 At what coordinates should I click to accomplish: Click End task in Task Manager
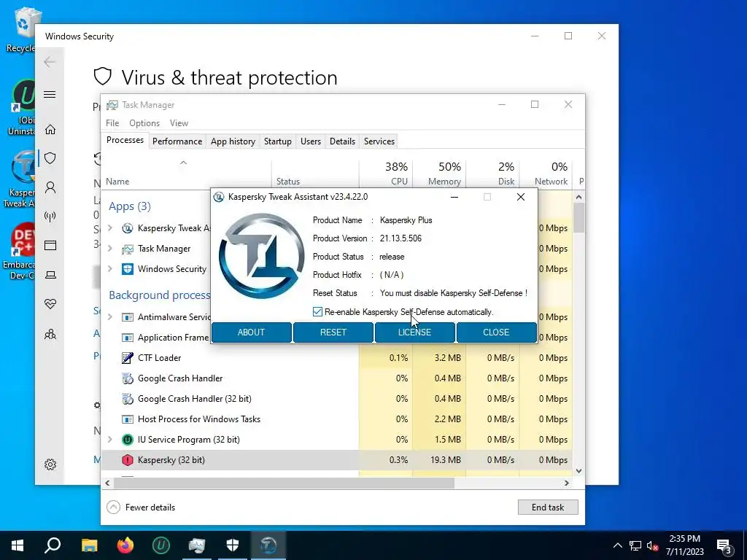click(548, 507)
